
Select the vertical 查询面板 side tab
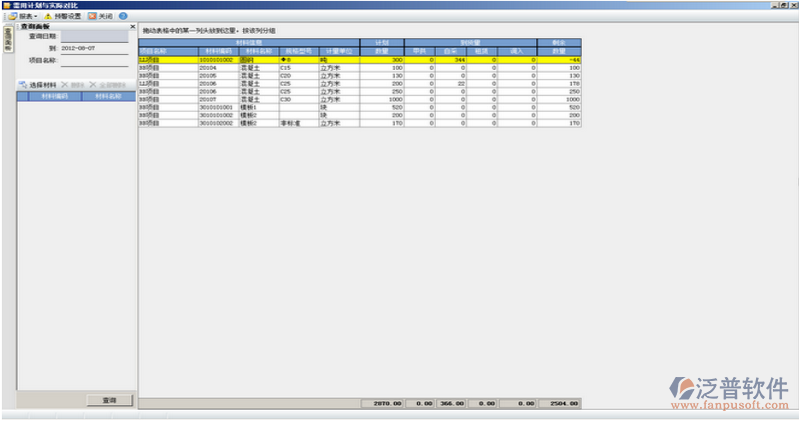(x=7, y=39)
